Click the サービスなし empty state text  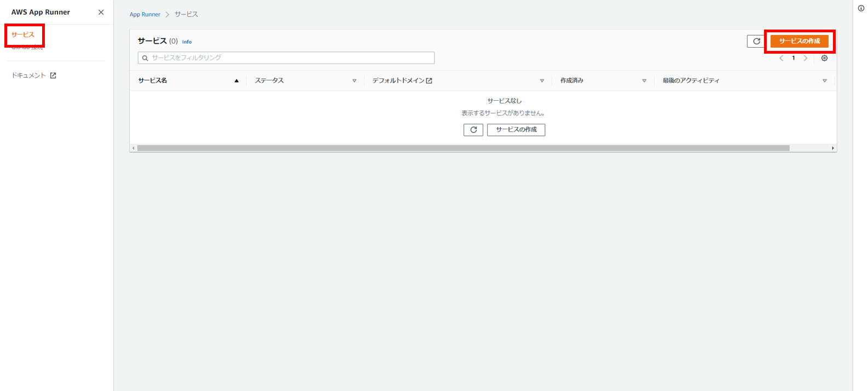coord(505,101)
